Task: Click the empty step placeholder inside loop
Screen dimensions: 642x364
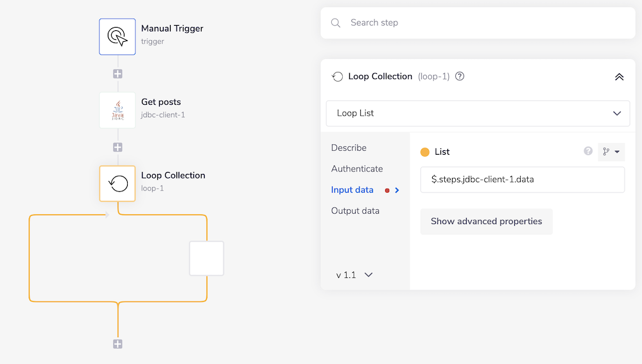Action: tap(206, 259)
